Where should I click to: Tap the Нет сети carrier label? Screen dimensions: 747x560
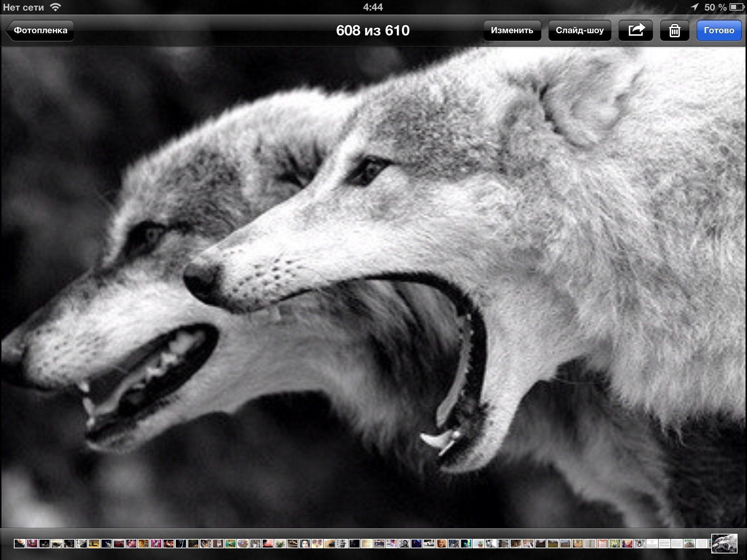tap(23, 7)
